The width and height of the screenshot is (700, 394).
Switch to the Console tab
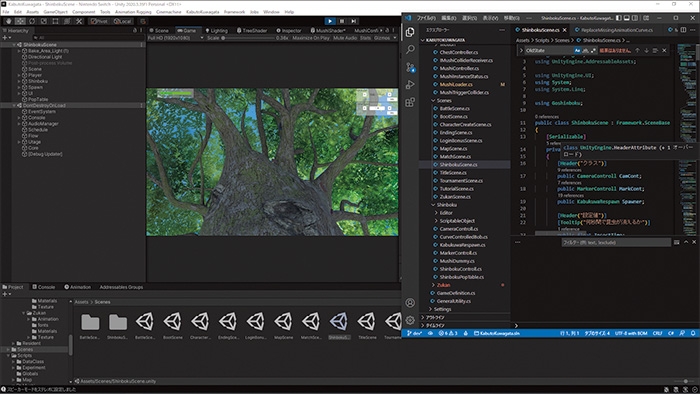tap(44, 287)
